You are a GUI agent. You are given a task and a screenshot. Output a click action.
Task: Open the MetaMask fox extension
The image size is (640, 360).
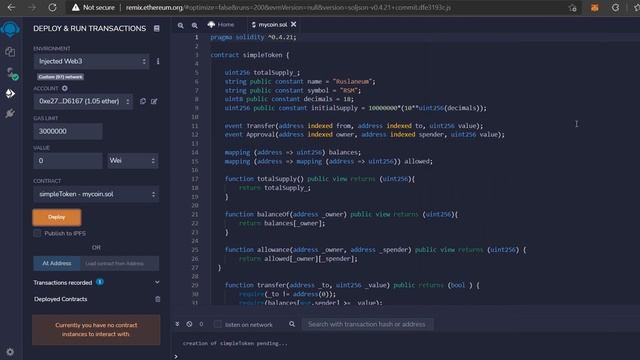pyautogui.click(x=595, y=8)
